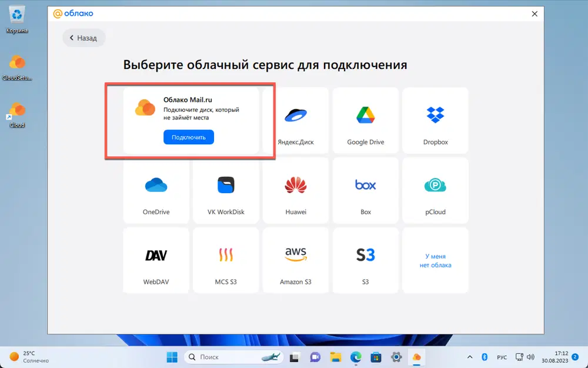This screenshot has width=588, height=368.
Task: Choose the MCS S3 tile
Action: (226, 260)
